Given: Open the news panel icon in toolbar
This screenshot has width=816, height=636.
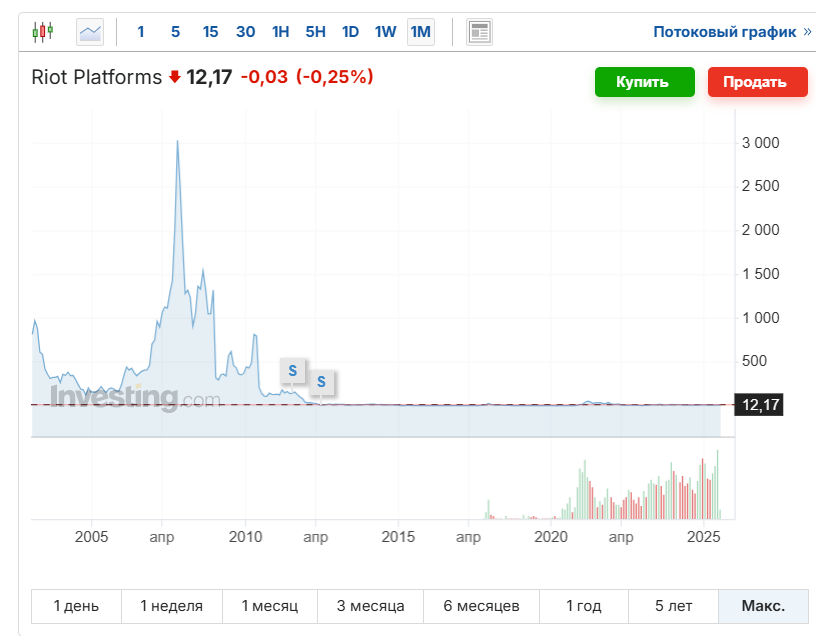Looking at the screenshot, I should (479, 32).
